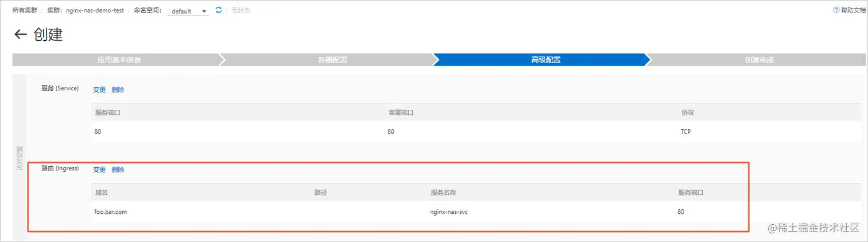Select the 高级配置 step

(x=545, y=60)
